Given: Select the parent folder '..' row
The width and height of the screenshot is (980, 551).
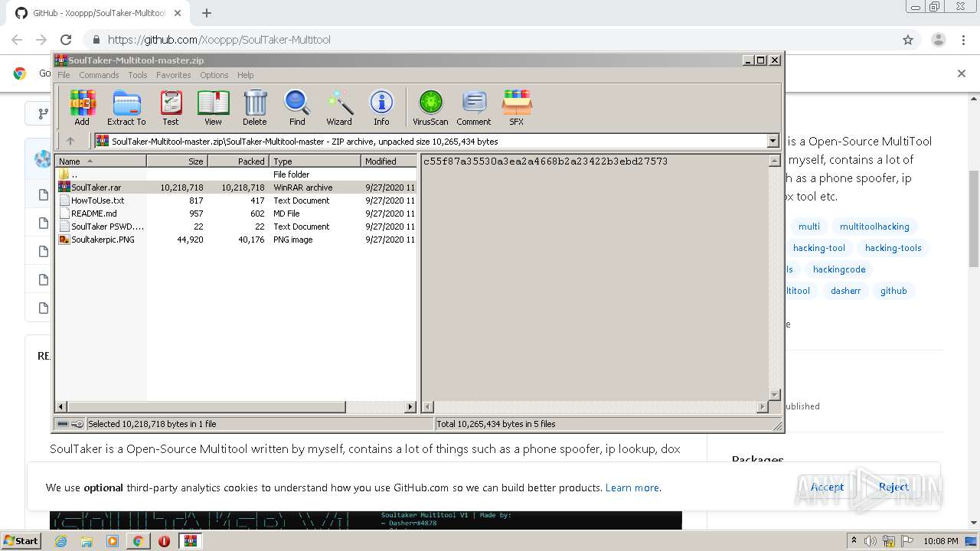Looking at the screenshot, I should [237, 174].
